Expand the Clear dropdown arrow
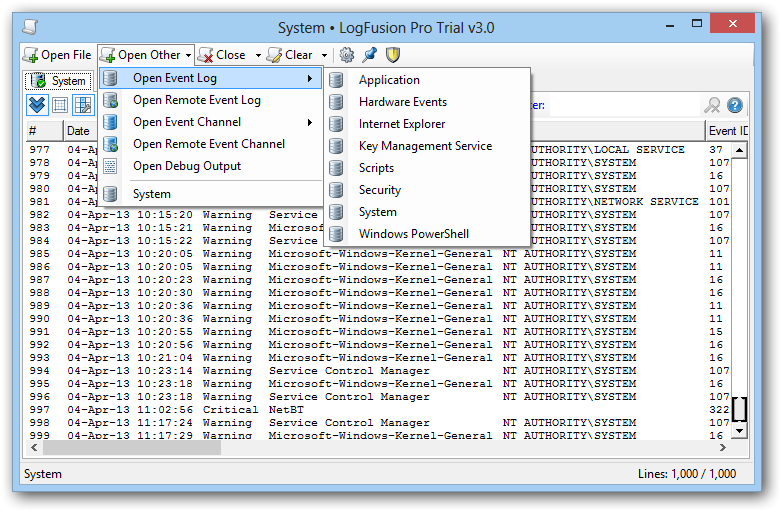The width and height of the screenshot is (782, 512). (x=324, y=55)
